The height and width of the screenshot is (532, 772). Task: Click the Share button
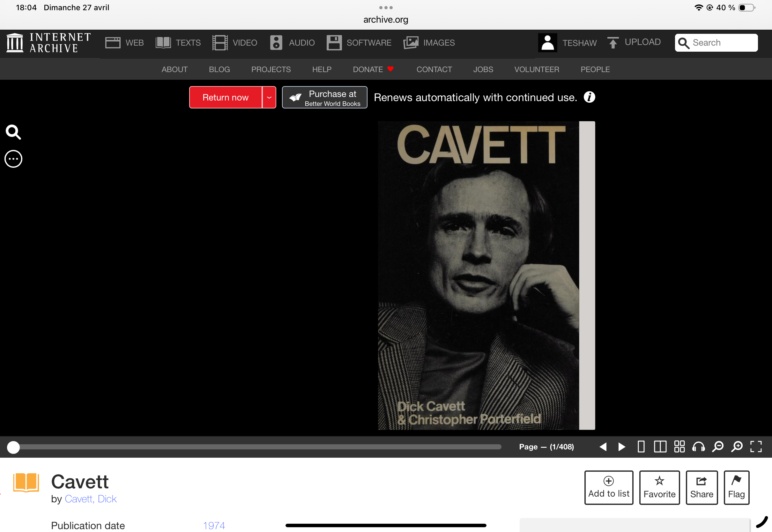click(x=702, y=488)
